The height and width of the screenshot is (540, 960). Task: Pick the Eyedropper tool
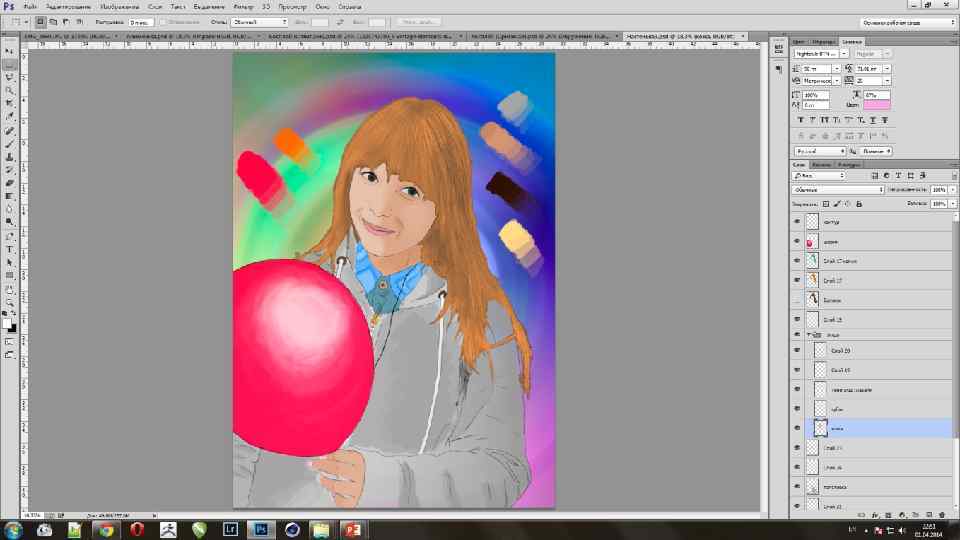9,116
